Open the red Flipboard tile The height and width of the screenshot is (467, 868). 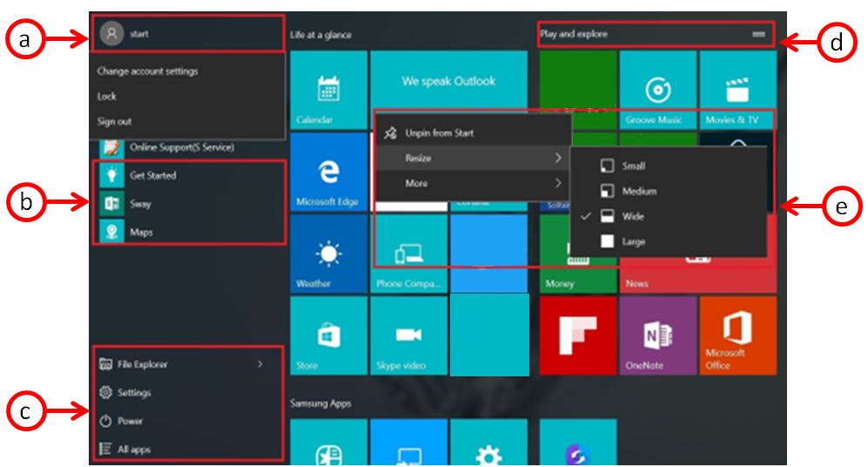(x=578, y=335)
